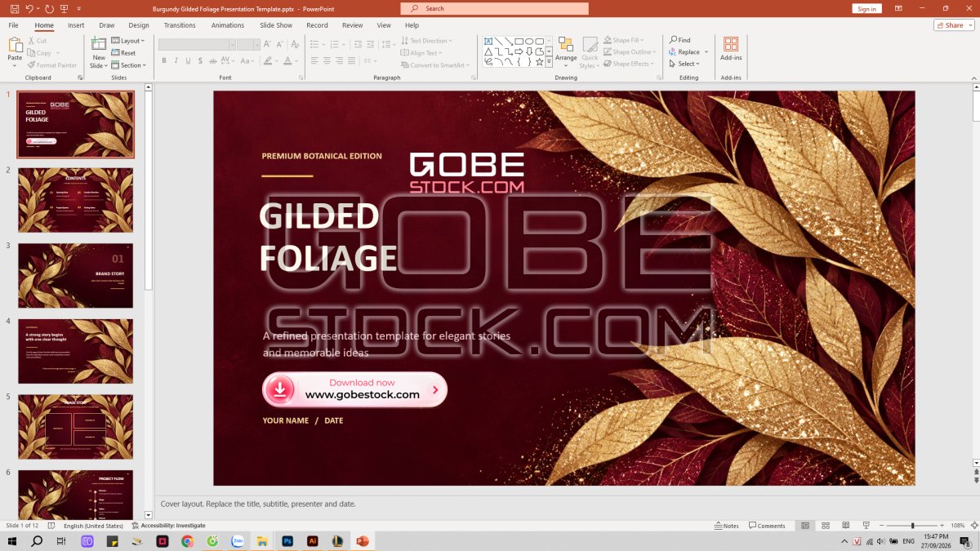The width and height of the screenshot is (980, 551).
Task: Open the Review tab
Action: coord(353,25)
